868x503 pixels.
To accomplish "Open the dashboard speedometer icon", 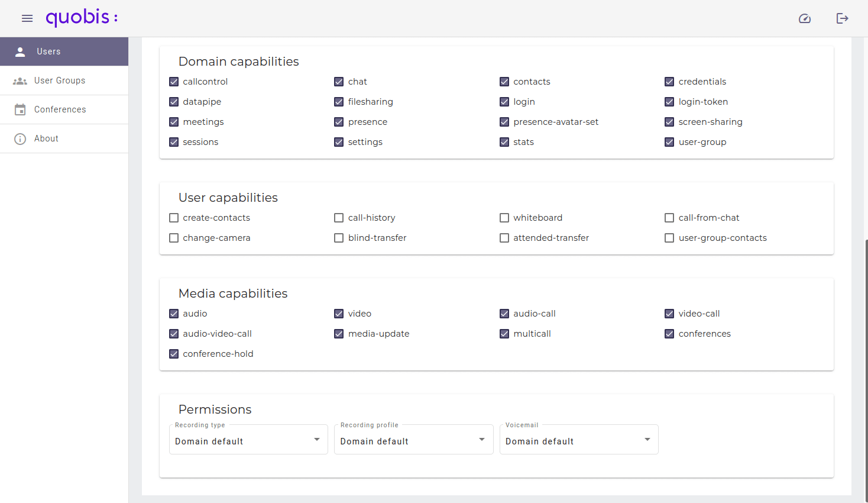I will pos(805,18).
